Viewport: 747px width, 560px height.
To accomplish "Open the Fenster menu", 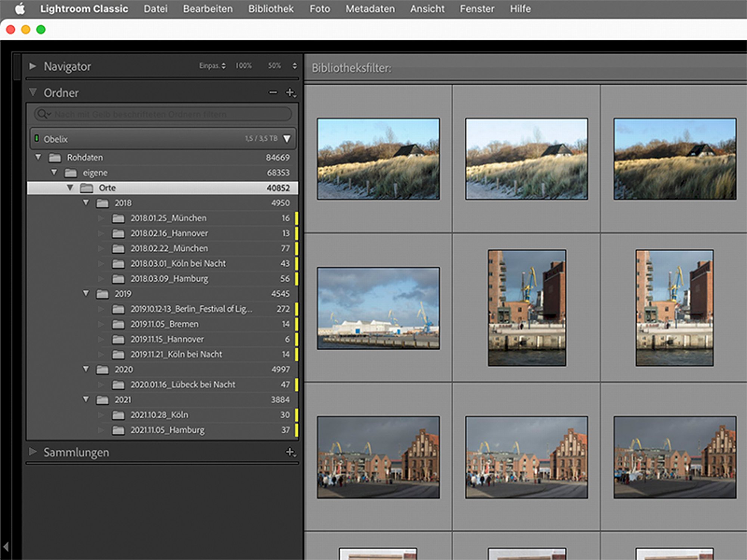I will 477,9.
